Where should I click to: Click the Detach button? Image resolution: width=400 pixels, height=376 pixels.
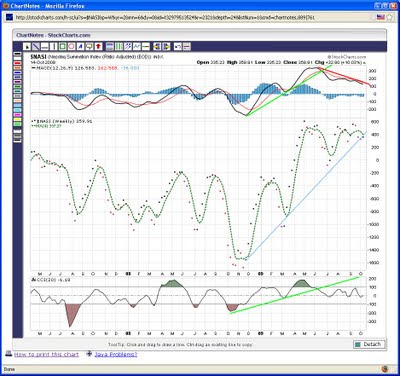[368, 344]
